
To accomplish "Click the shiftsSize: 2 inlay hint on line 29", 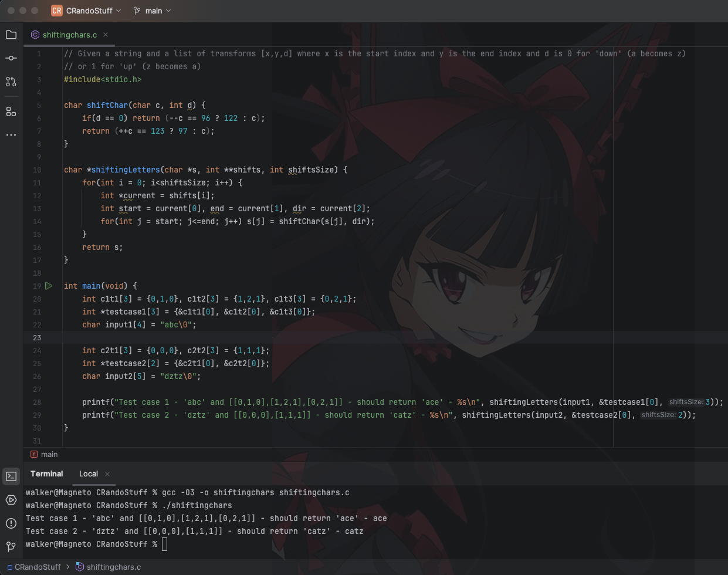I will click(662, 415).
